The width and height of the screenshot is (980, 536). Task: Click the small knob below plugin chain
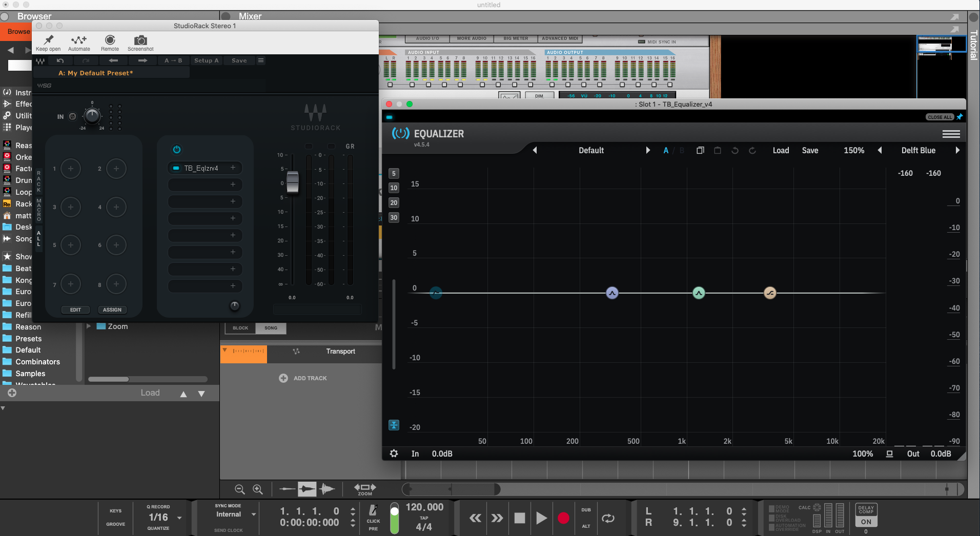[x=235, y=306]
